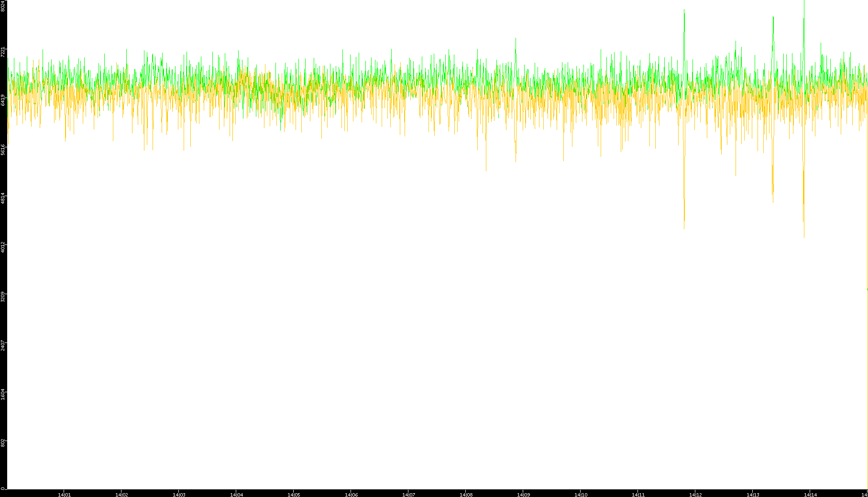Click the 3209 vertical axis label
This screenshot has width=868, height=497.
click(3, 296)
